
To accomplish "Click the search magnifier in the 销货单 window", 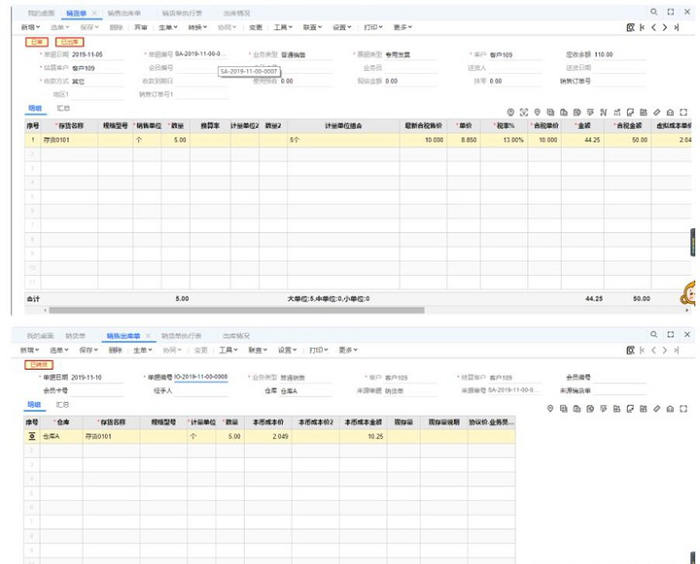I will [655, 12].
